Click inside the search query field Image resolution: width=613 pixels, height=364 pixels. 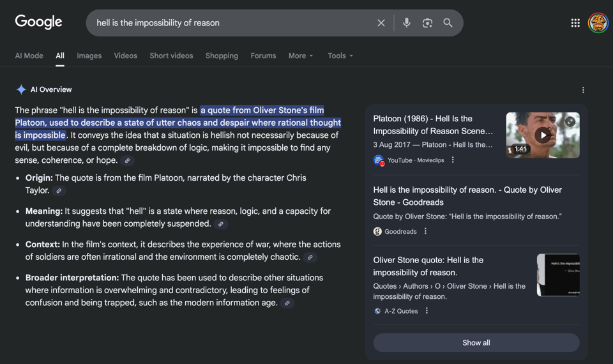coord(230,23)
